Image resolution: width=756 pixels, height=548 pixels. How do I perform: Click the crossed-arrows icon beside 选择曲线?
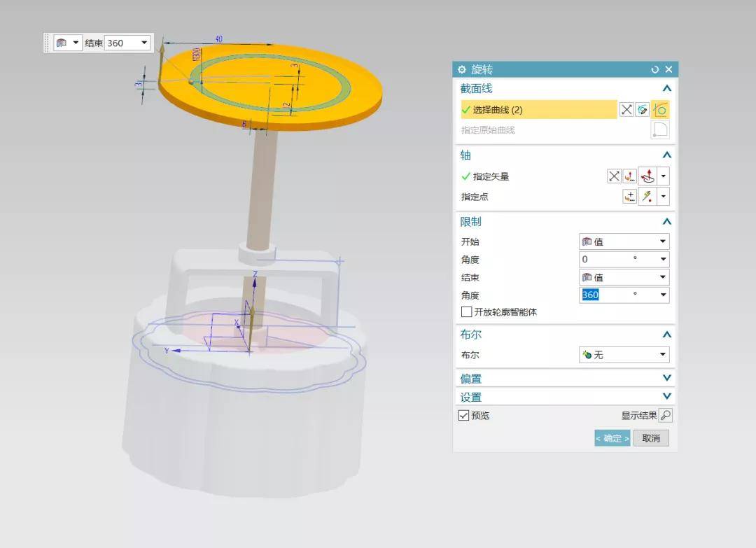626,110
